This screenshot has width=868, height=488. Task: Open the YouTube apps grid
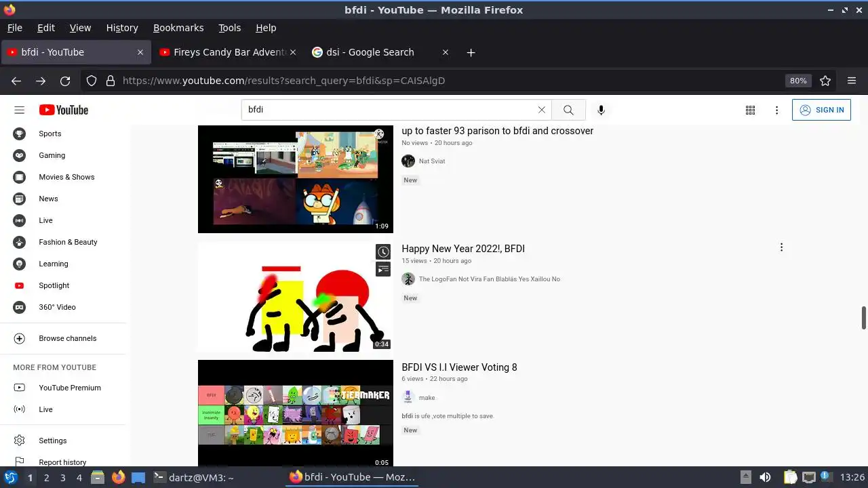point(750,110)
